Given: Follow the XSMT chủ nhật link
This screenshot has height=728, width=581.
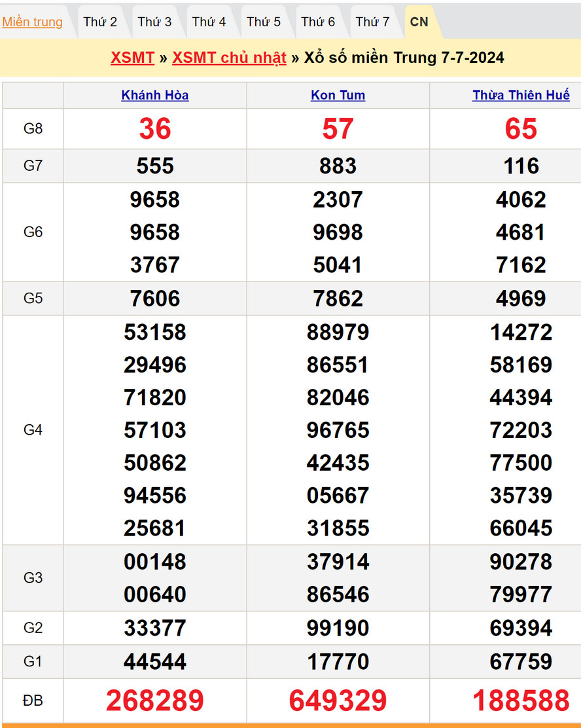Looking at the screenshot, I should (229, 58).
